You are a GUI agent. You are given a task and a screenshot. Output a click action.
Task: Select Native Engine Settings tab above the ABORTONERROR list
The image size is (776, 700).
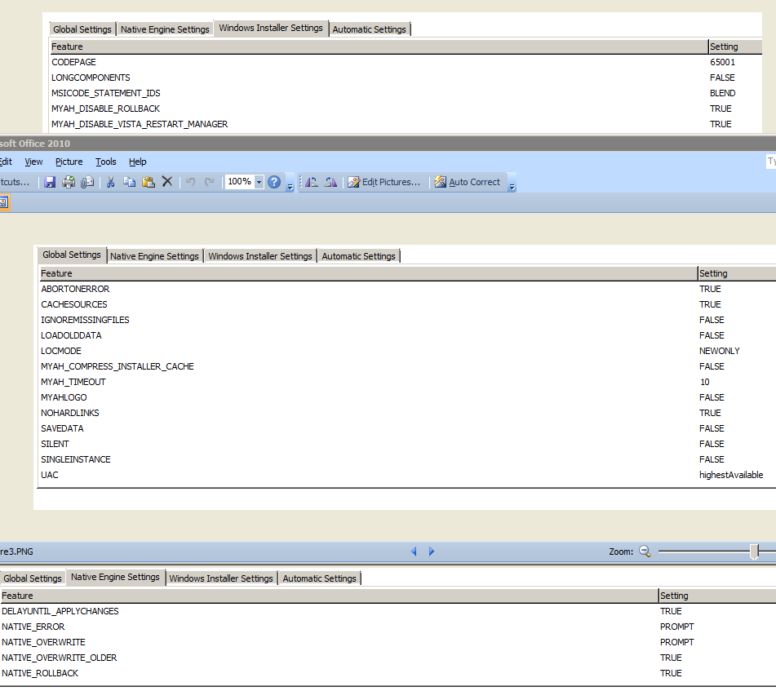[154, 256]
